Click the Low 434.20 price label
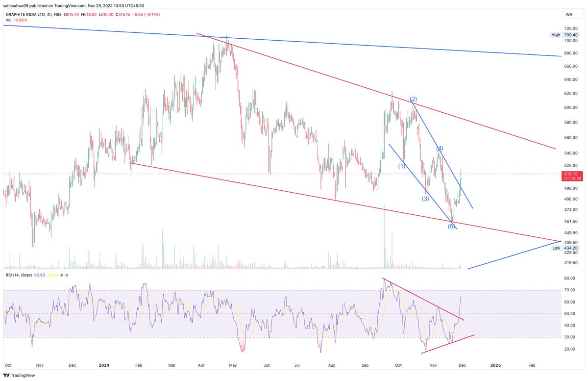This screenshot has height=381, width=588. (x=564, y=248)
